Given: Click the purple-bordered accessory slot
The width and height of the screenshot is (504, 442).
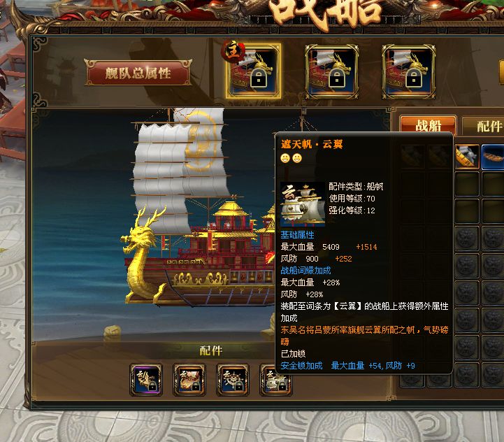Looking at the screenshot, I should click(146, 380).
